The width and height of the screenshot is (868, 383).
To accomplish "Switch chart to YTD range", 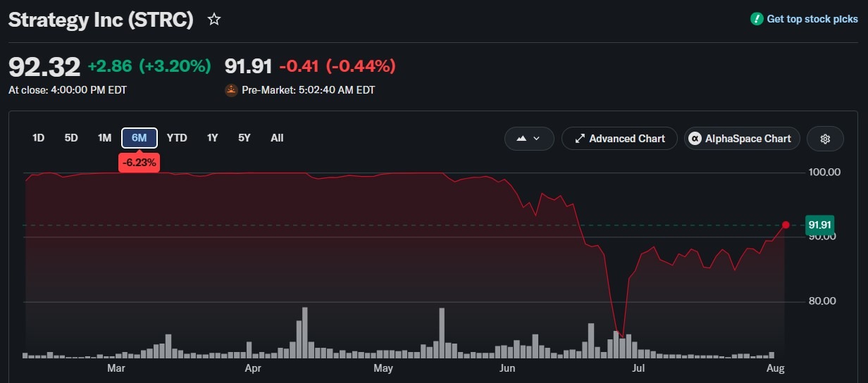I will click(x=177, y=138).
